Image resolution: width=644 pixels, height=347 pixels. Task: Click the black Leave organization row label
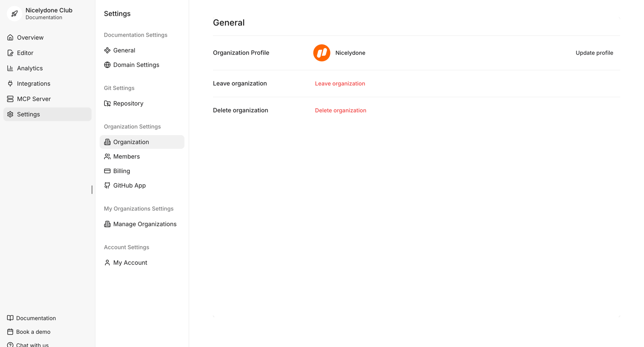tap(240, 84)
